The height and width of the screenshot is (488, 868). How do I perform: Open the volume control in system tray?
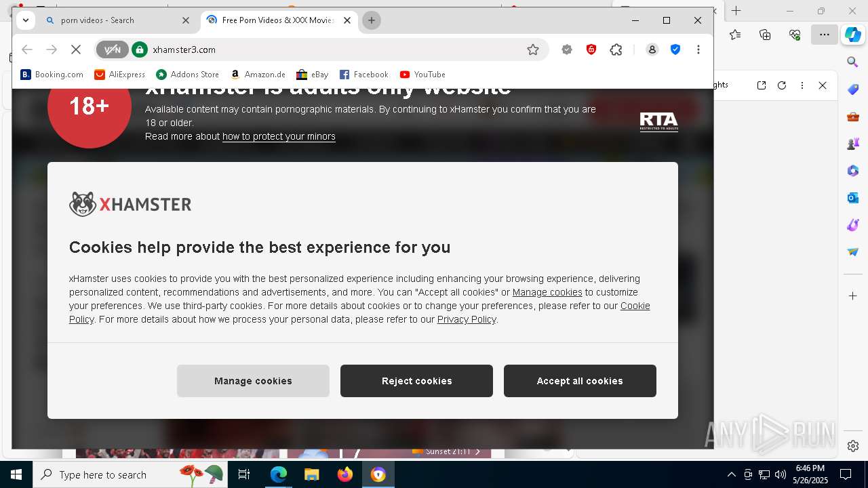click(x=780, y=474)
